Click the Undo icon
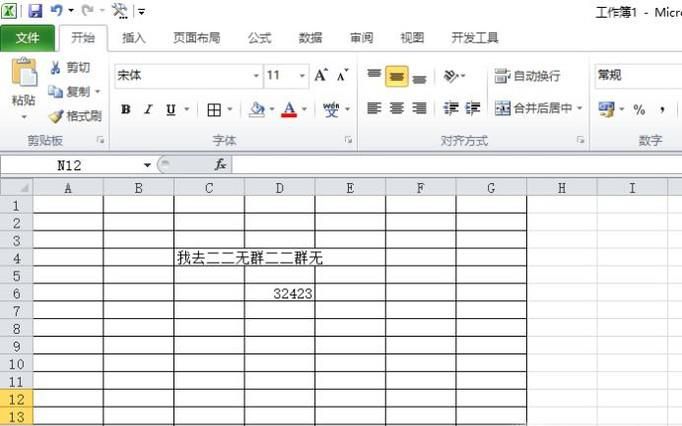The height and width of the screenshot is (426, 682). tap(57, 10)
